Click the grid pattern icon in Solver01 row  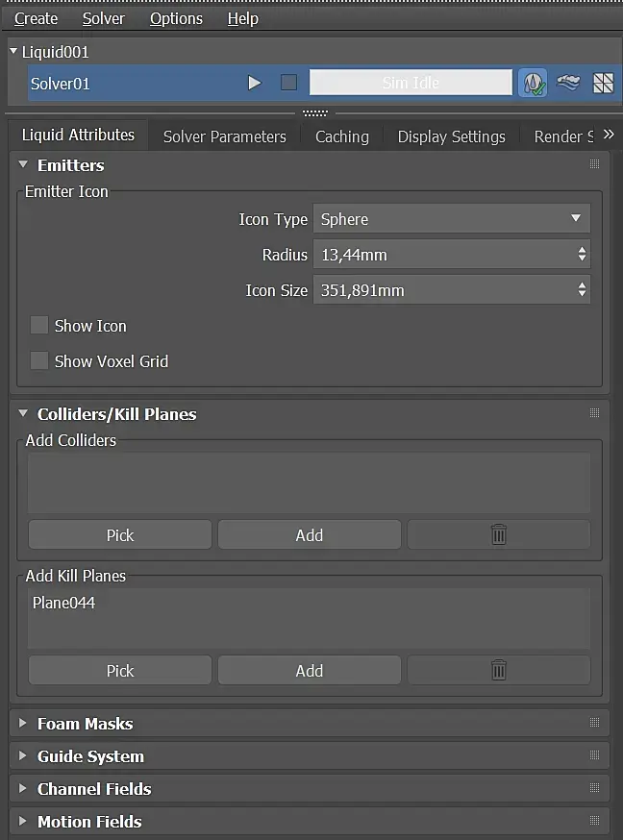pyautogui.click(x=603, y=83)
